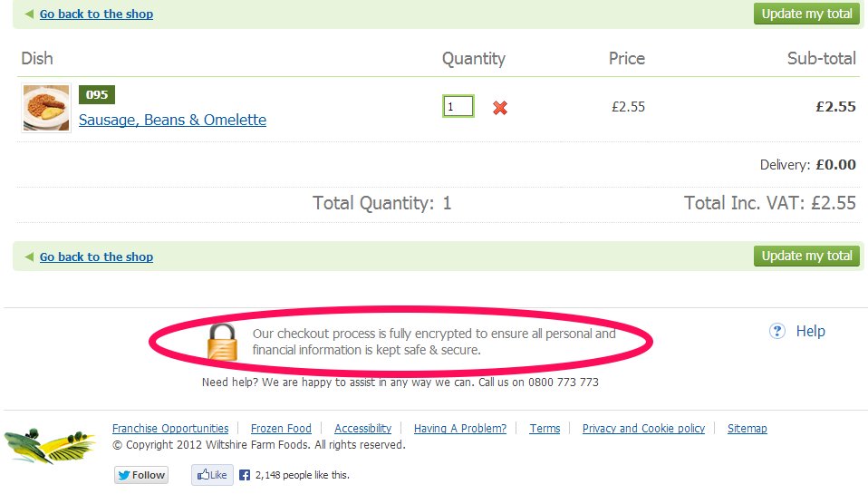Click top green back arrow icon

tap(29, 14)
